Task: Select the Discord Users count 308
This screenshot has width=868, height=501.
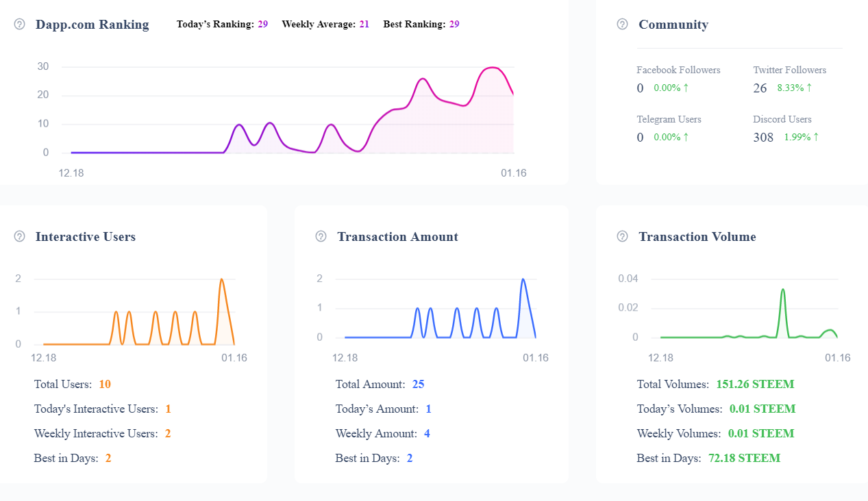Action: 763,138
